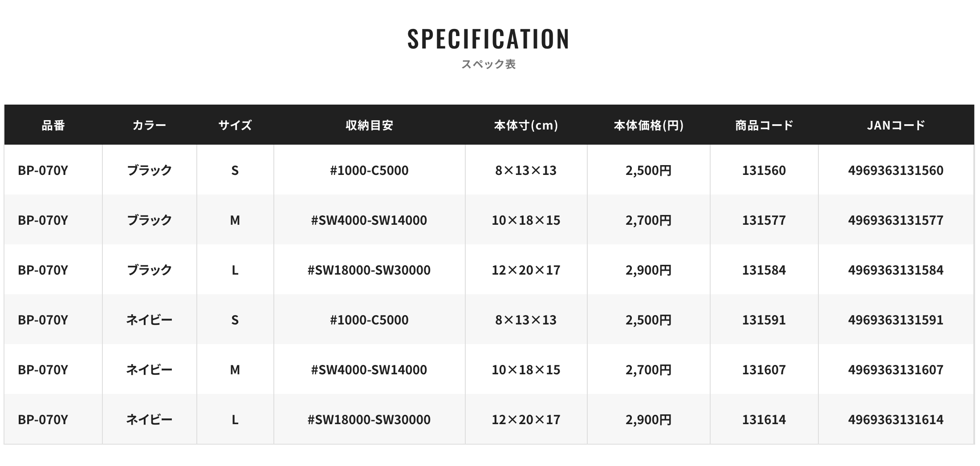Click JAN code 4969363131577
The width and height of the screenshot is (980, 466).
click(x=896, y=220)
